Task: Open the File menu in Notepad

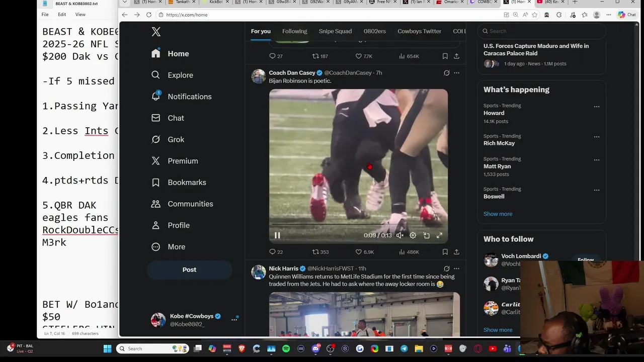Action: coord(45,15)
